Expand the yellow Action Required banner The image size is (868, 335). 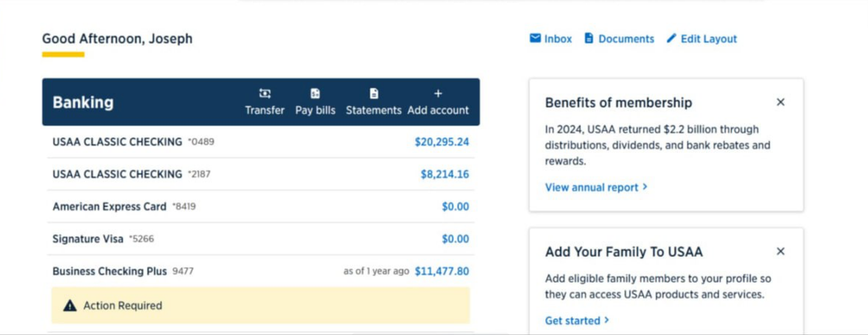[261, 306]
